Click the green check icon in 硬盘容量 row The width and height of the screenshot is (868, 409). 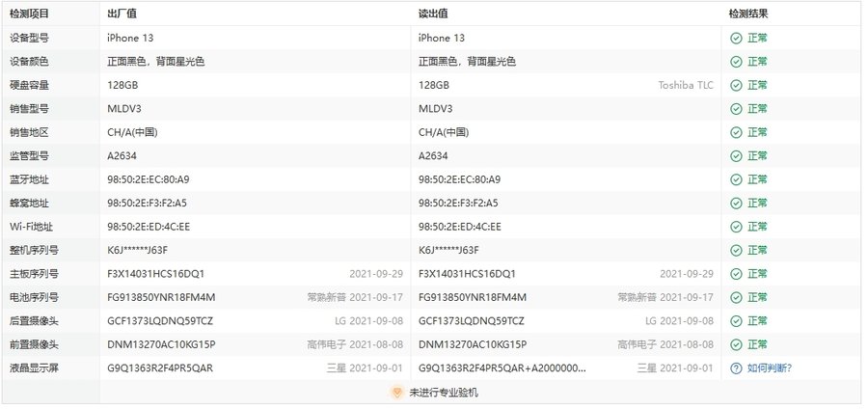736,85
